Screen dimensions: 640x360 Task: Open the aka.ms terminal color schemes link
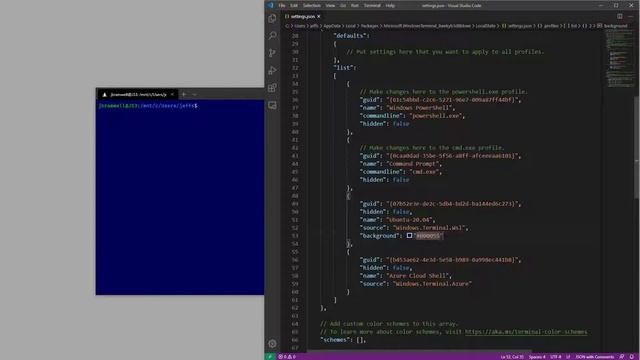pyautogui.click(x=526, y=332)
